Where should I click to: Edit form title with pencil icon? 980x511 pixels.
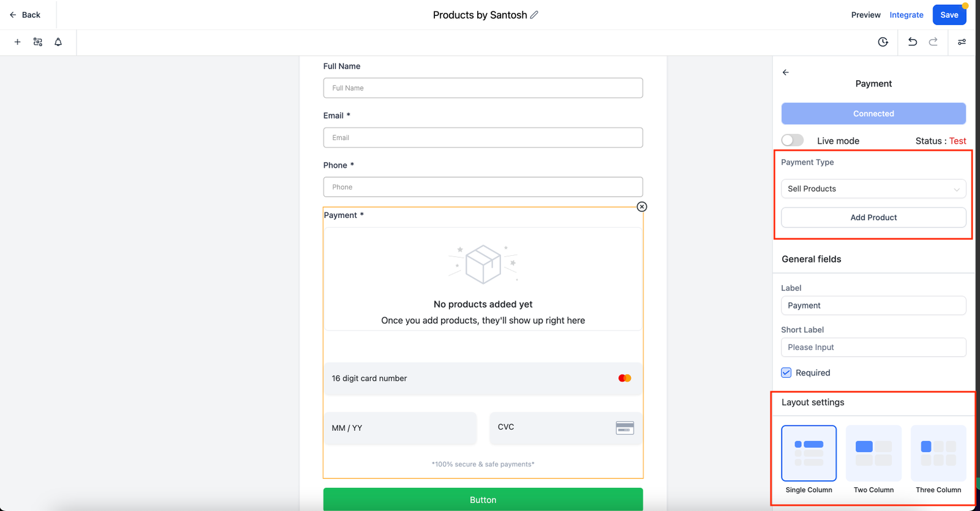pyautogui.click(x=534, y=15)
